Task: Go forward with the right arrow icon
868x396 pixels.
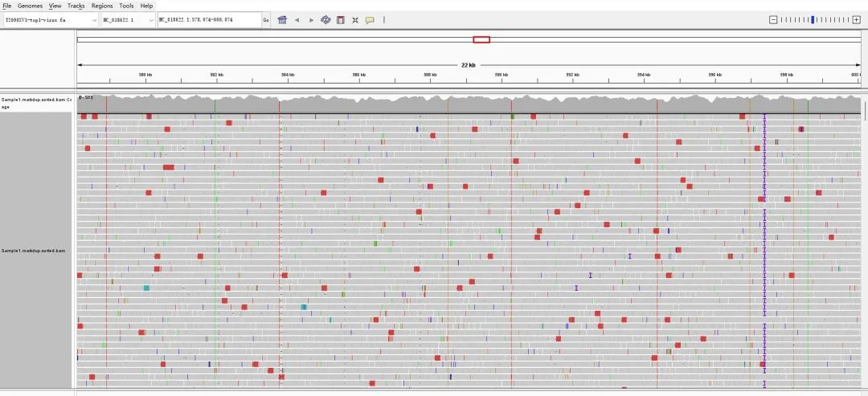Action: click(311, 20)
